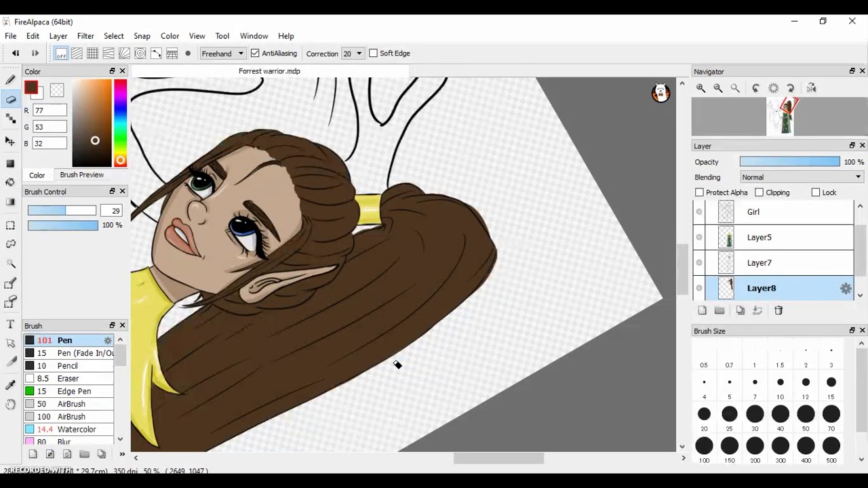Image resolution: width=868 pixels, height=488 pixels.
Task: Open Layer8 settings gear
Action: pyautogui.click(x=846, y=289)
